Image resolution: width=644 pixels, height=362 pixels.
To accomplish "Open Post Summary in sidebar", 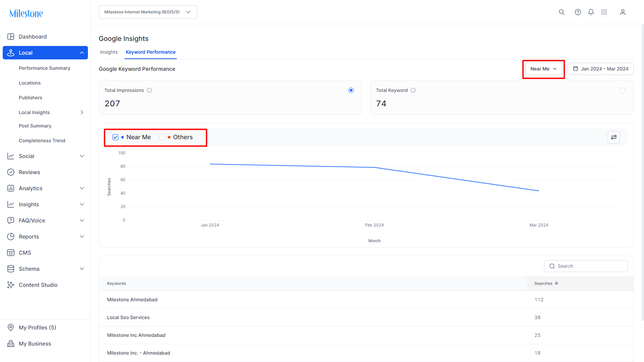I will 35,126.
